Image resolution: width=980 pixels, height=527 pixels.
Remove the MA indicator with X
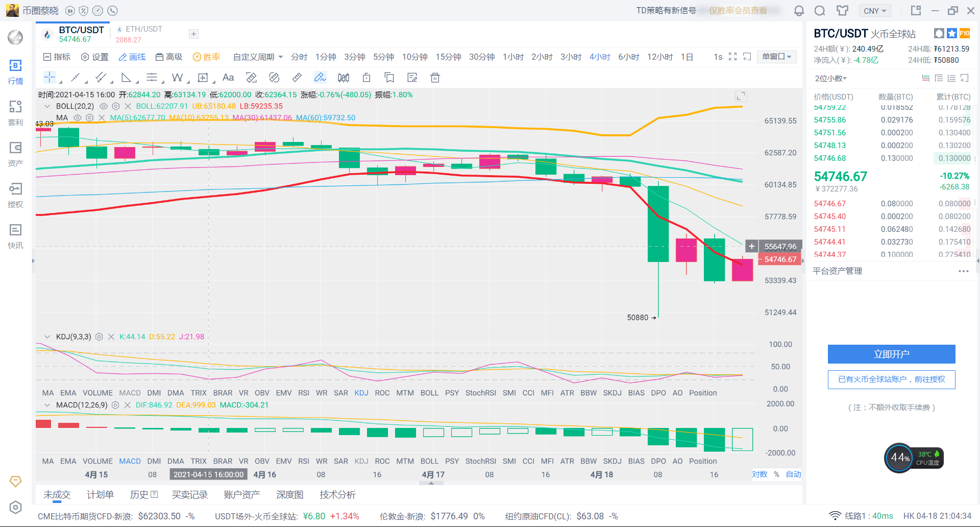coord(102,117)
